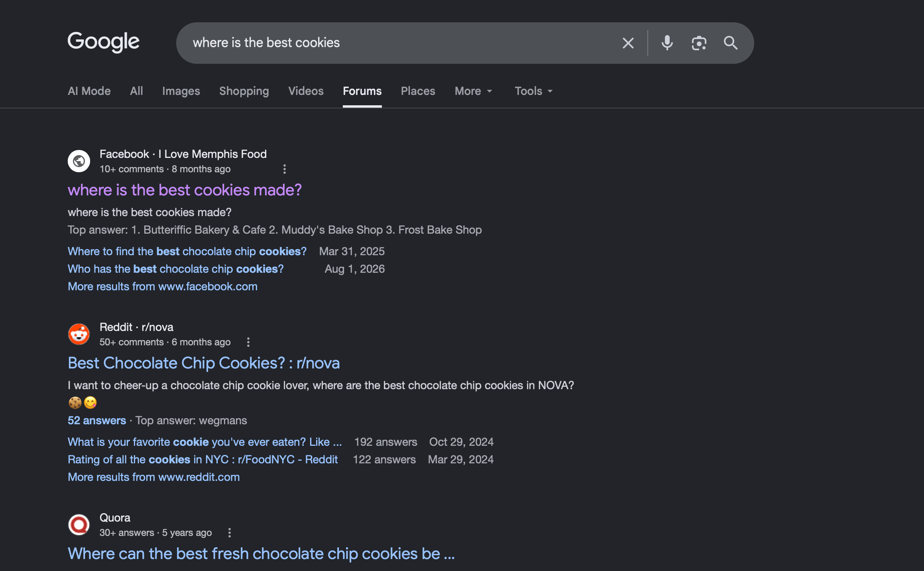Switch to AI Mode tab

click(x=89, y=91)
